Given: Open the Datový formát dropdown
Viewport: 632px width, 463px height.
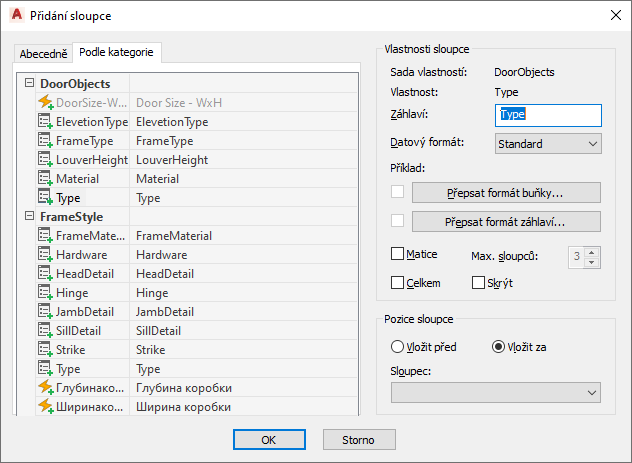Looking at the screenshot, I should tap(548, 144).
